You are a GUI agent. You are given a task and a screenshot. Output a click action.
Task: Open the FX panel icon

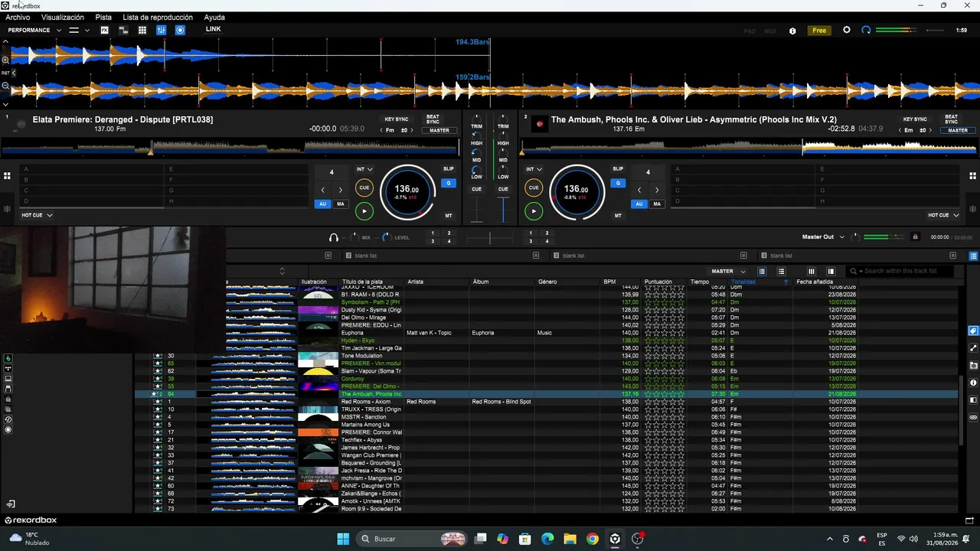[x=105, y=30]
